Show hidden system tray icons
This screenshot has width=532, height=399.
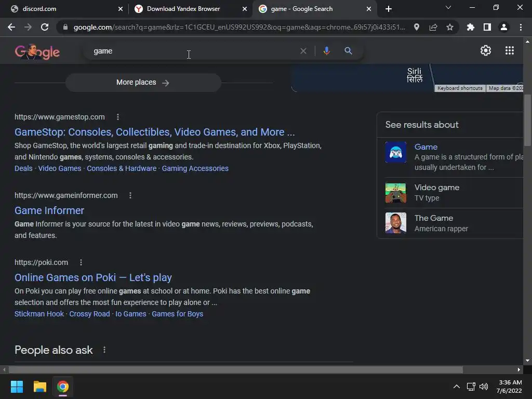point(456,387)
